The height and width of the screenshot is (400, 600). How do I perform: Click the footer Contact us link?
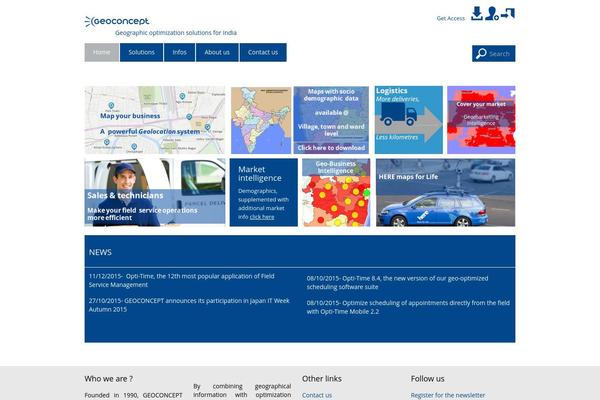pos(317,395)
